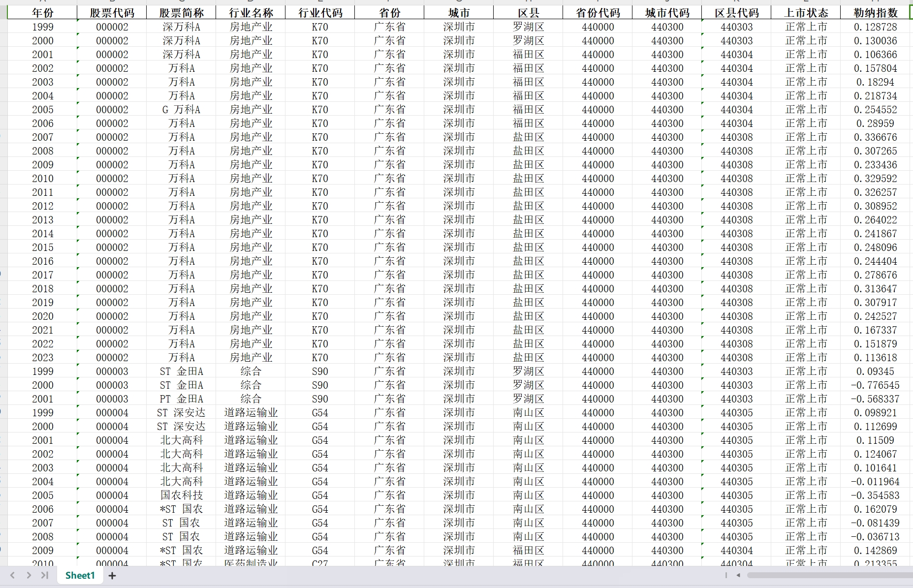Screen dimensions: 913x588
Task: Click the horizontal scrollbar thumb
Action: 830,575
